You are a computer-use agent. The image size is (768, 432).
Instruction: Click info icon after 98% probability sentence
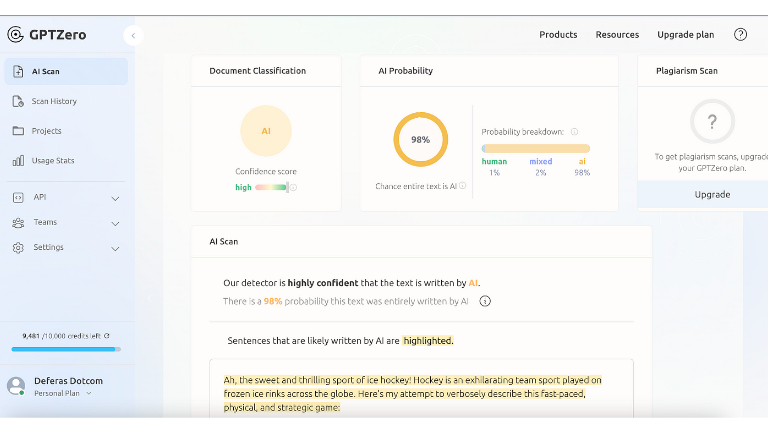[x=485, y=301]
